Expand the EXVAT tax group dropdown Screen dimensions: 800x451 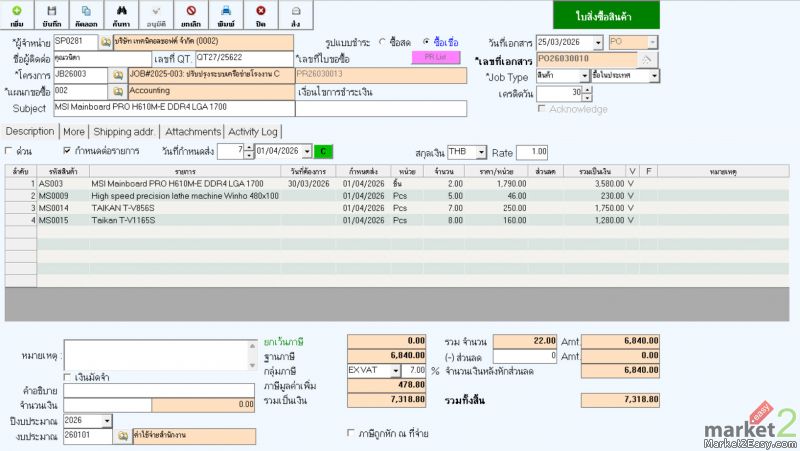click(x=396, y=370)
